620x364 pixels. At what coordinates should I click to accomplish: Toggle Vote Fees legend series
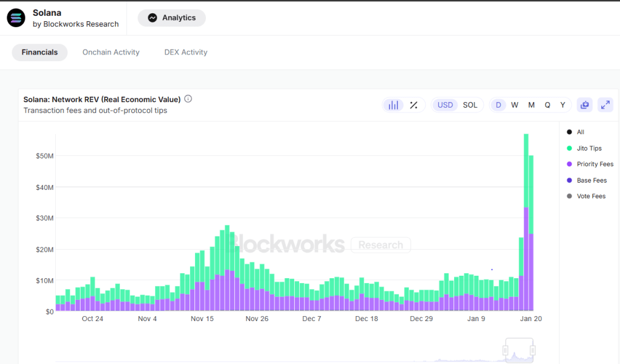coord(586,196)
